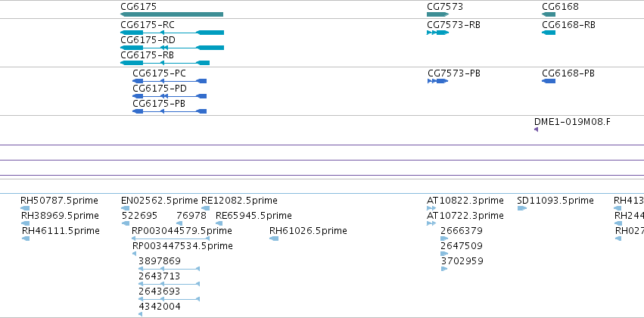Open the CG6175-RD transcript label
The width and height of the screenshot is (644, 318).
[x=148, y=40]
